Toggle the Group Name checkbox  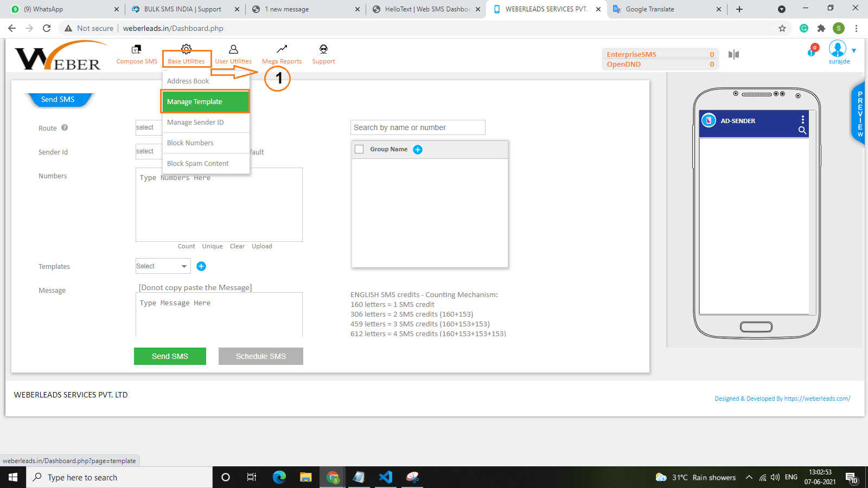pyautogui.click(x=359, y=149)
